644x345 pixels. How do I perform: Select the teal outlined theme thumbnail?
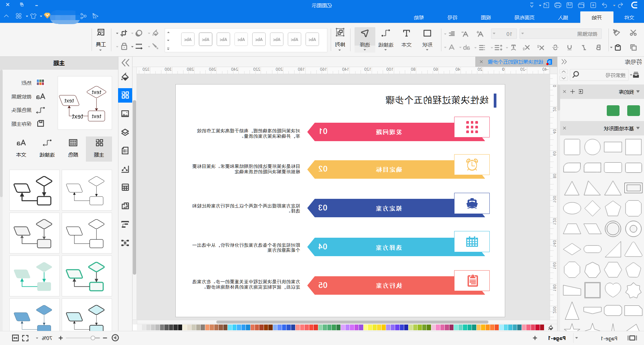87,277
